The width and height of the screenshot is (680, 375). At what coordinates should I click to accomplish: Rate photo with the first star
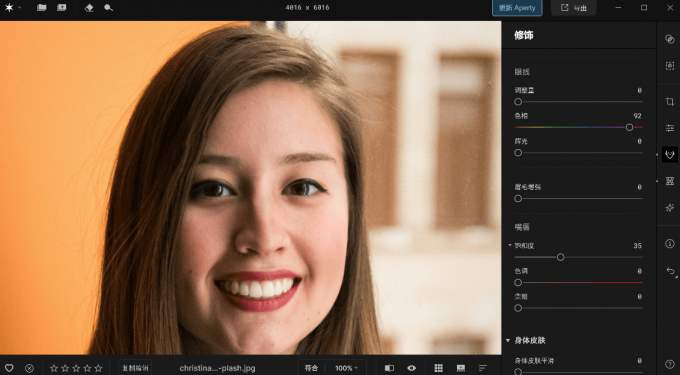coord(54,368)
